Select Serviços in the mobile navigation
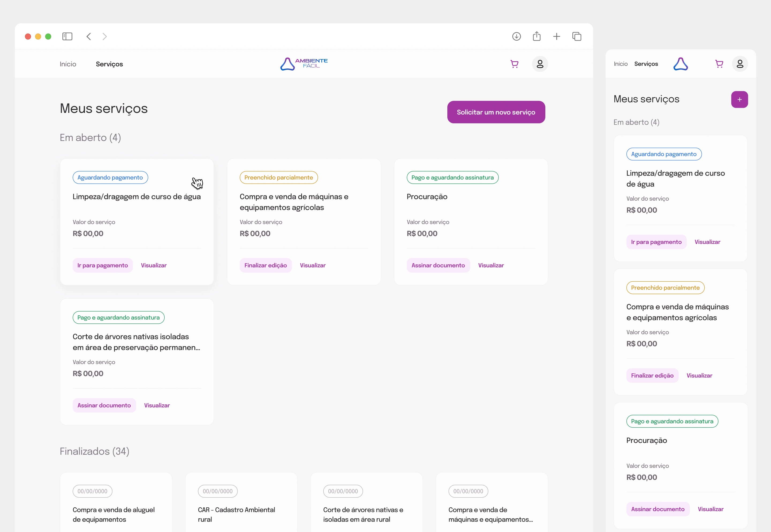 tap(646, 64)
